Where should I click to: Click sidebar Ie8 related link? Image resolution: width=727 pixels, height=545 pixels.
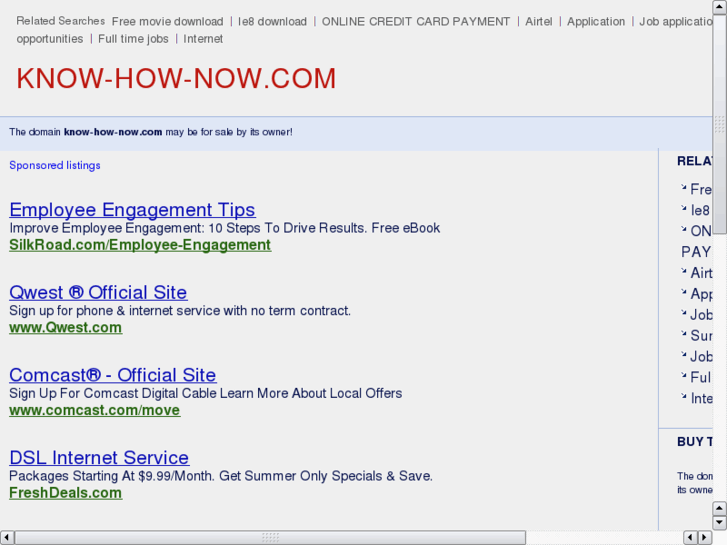701,210
